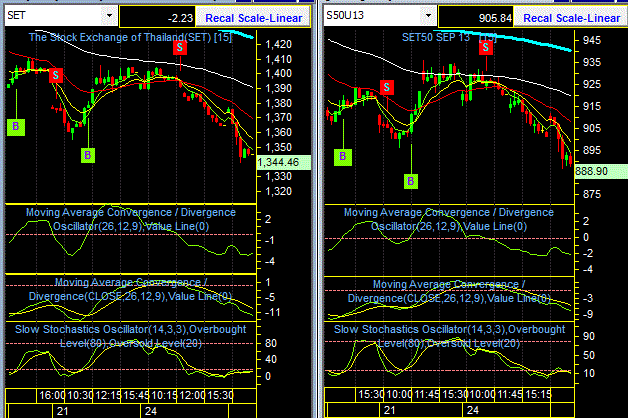This screenshot has width=628, height=420.
Task: Click the lowest green B marker on SET chart
Action: click(88, 155)
